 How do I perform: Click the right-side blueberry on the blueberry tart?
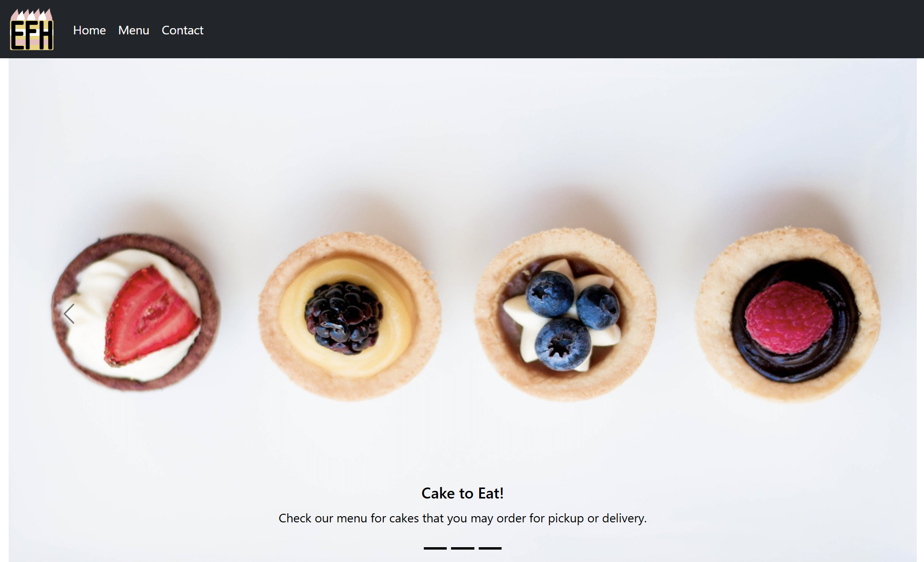click(598, 307)
